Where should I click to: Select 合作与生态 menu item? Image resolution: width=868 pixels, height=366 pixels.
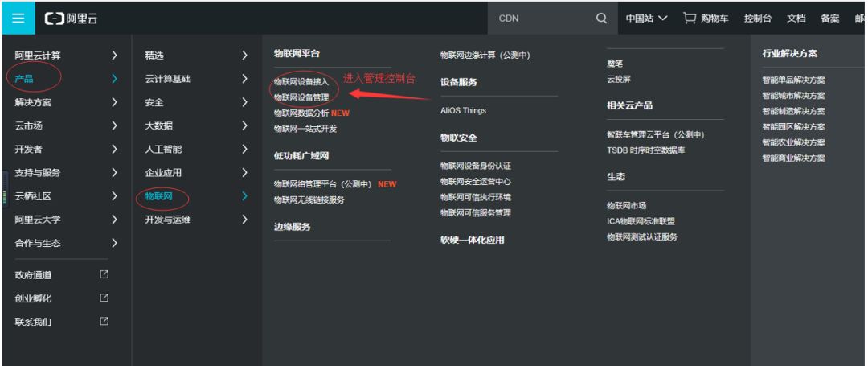point(38,243)
